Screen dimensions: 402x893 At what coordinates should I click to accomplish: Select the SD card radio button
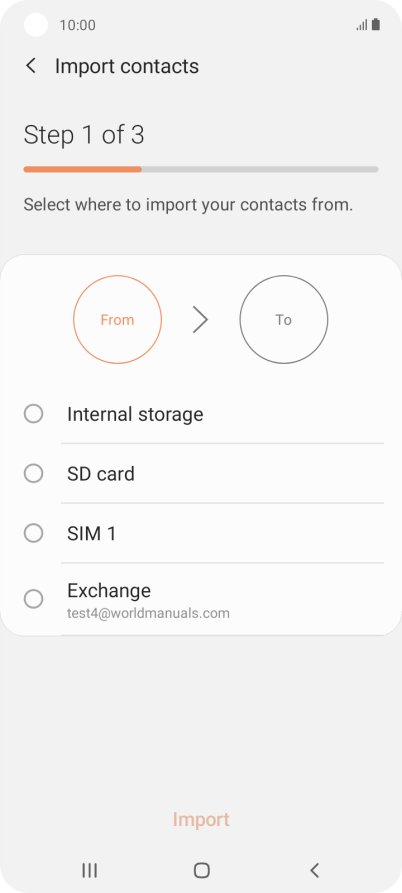(34, 473)
